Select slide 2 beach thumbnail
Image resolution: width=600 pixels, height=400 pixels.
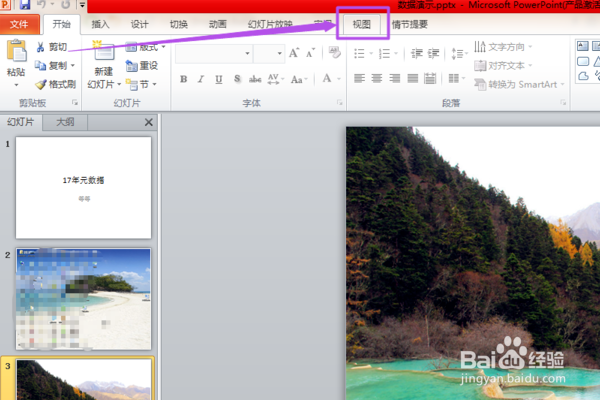pyautogui.click(x=83, y=299)
